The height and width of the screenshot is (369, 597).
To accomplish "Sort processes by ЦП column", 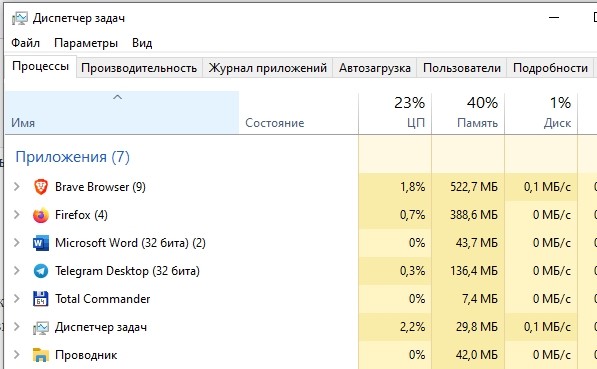I will (395, 113).
